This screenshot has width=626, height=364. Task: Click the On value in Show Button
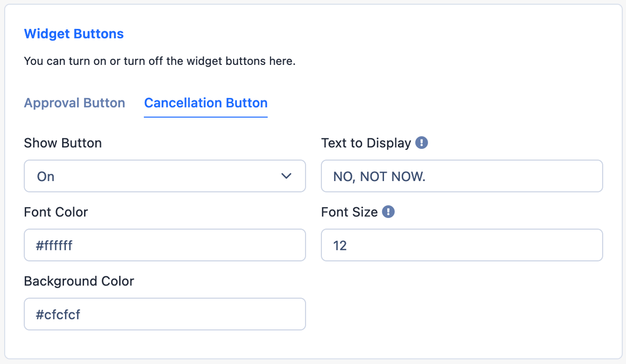(46, 177)
